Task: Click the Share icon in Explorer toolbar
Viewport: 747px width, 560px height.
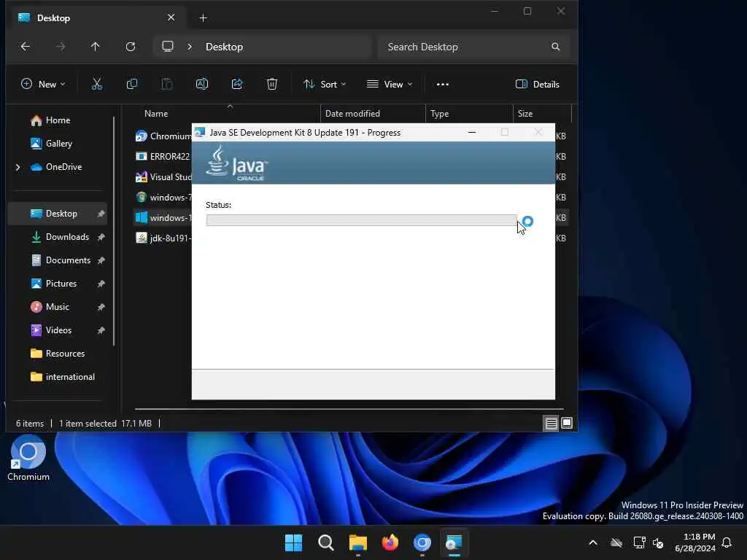Action: (x=237, y=85)
